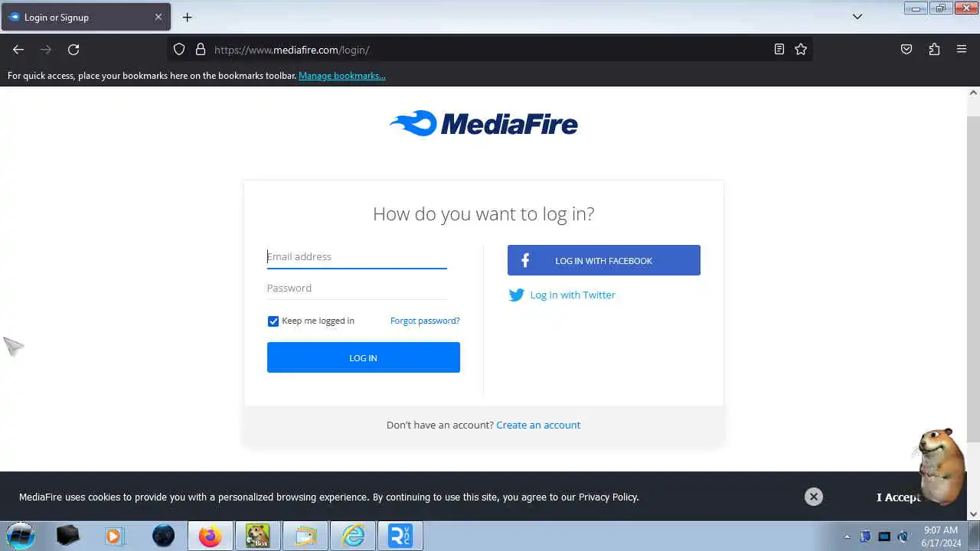Screen dimensions: 980x551
Task: View site security via the padlock icon
Action: tap(201, 50)
